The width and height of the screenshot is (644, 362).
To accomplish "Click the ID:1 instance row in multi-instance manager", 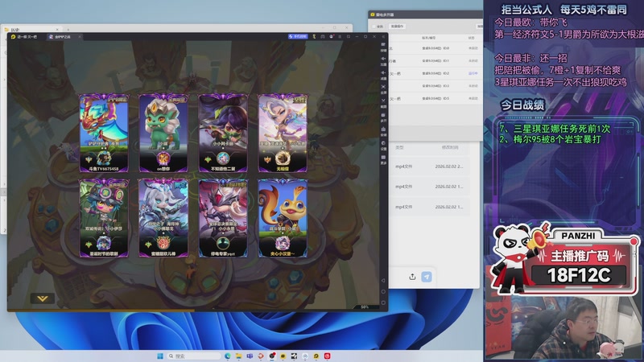I will pyautogui.click(x=436, y=61).
